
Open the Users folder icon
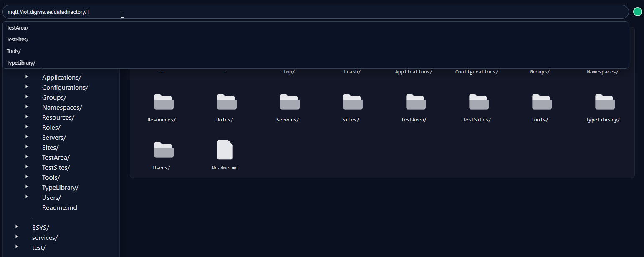164,150
